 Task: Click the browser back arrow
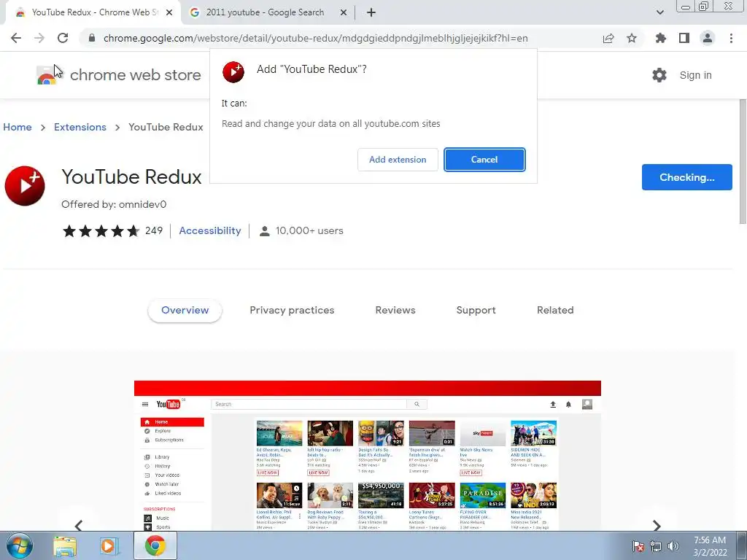[x=16, y=38]
